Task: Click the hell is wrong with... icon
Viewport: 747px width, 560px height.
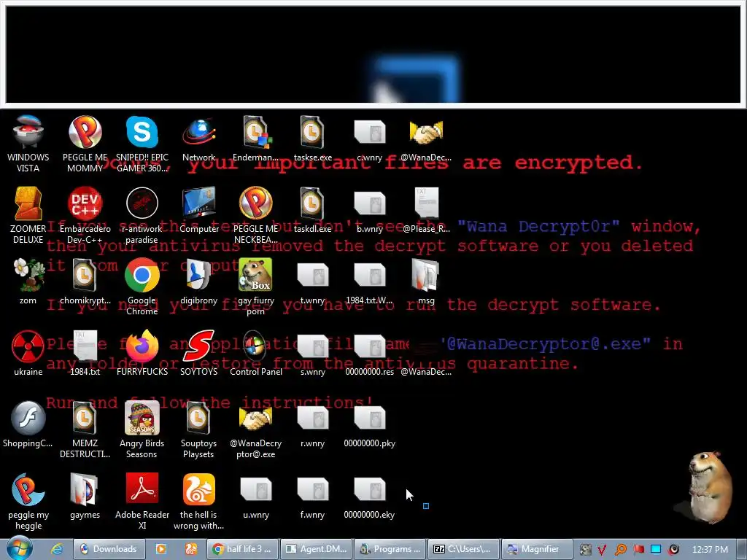Action: (198, 500)
